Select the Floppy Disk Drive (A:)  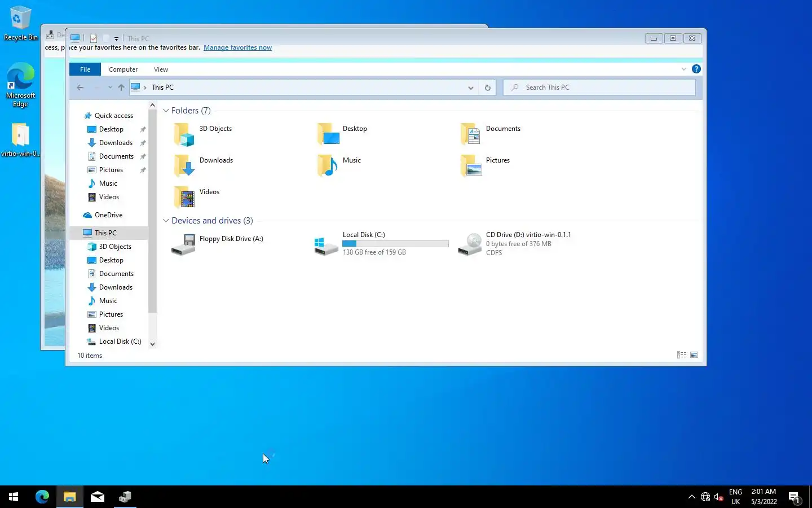(x=217, y=244)
